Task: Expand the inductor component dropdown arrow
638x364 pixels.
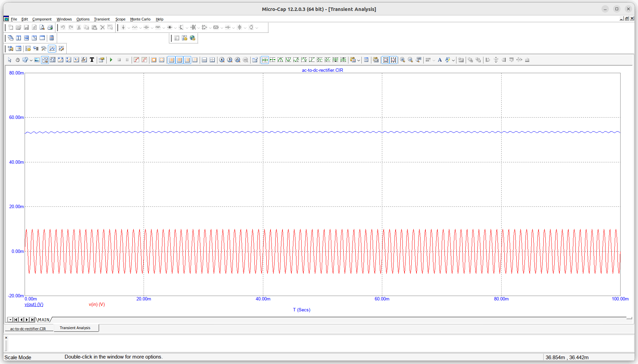Action: (163, 28)
